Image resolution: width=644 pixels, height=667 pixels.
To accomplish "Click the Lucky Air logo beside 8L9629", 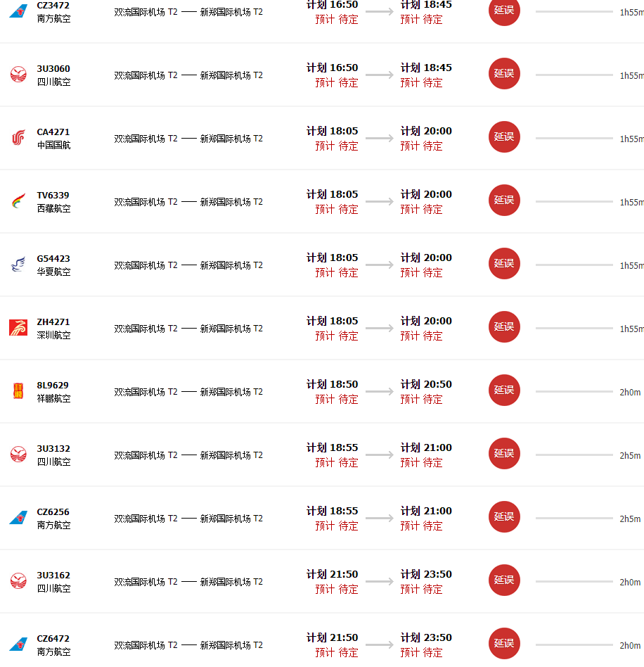I will click(18, 391).
